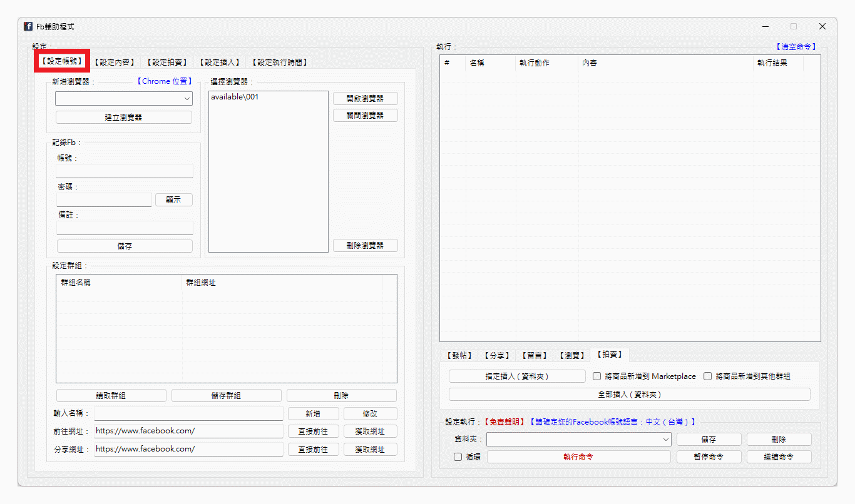
Task: Click 顯示 to reveal the password
Action: click(x=174, y=199)
